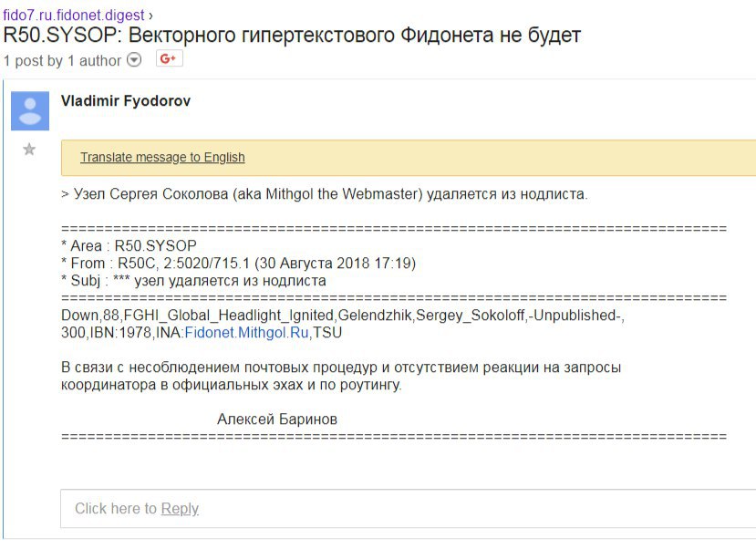Click the line 'координатора в официальных эхах'
Image resolution: width=756 pixels, height=549 pixels.
(232, 385)
